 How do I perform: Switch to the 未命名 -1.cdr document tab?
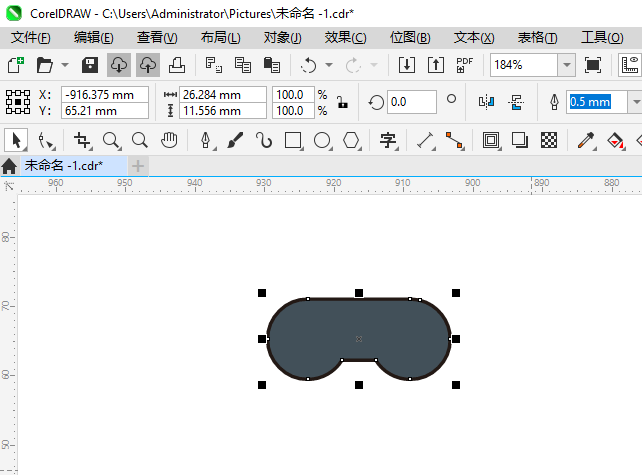pos(74,166)
